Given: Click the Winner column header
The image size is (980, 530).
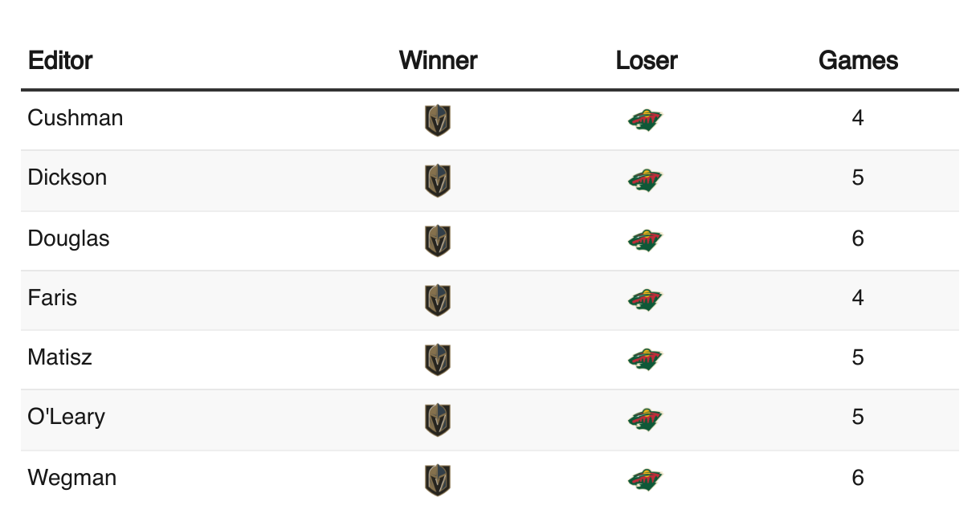Looking at the screenshot, I should tap(438, 60).
